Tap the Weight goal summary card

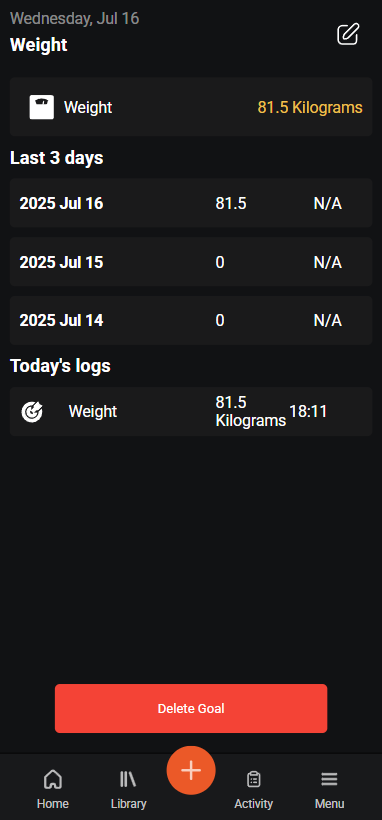pos(191,107)
